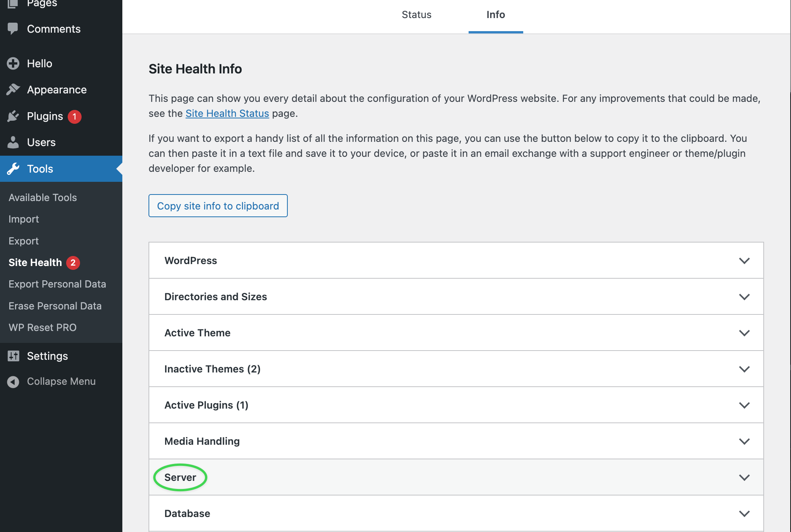The image size is (791, 532).
Task: Open WP Reset PRO in Tools
Action: [43, 328]
